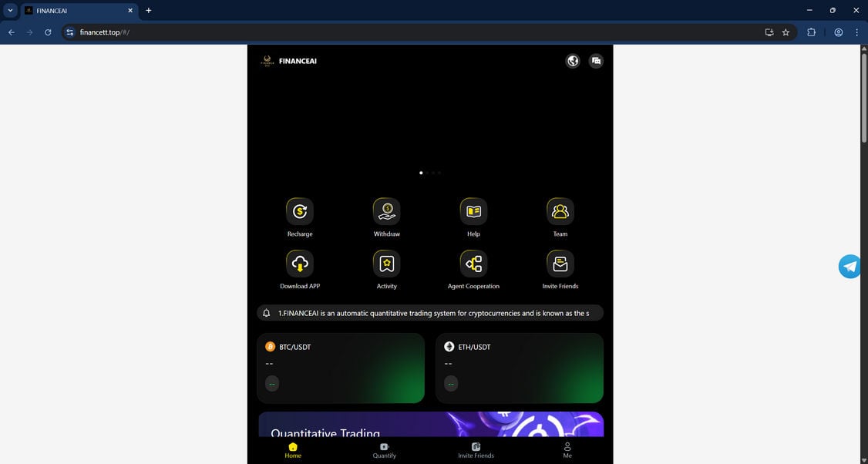Go back in browser history
This screenshot has height=464, width=868.
(12, 32)
